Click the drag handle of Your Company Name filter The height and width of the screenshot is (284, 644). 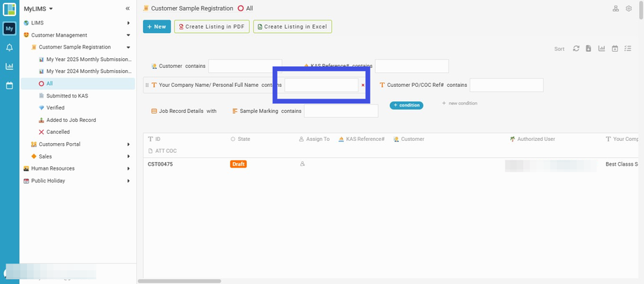(147, 86)
